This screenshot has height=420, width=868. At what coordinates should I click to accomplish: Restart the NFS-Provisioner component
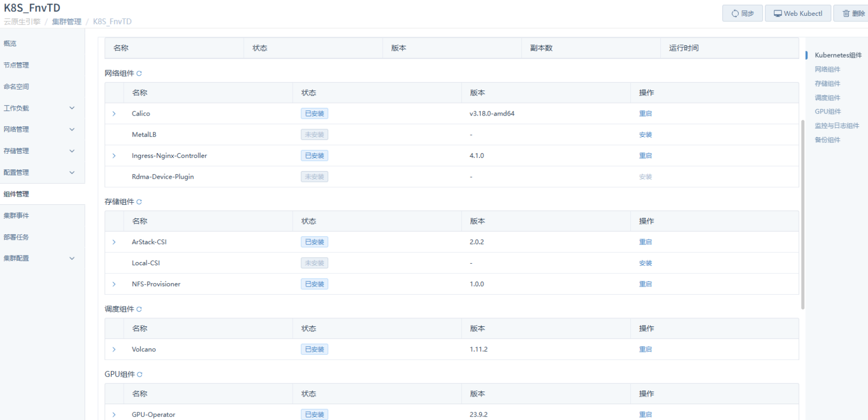pyautogui.click(x=645, y=284)
